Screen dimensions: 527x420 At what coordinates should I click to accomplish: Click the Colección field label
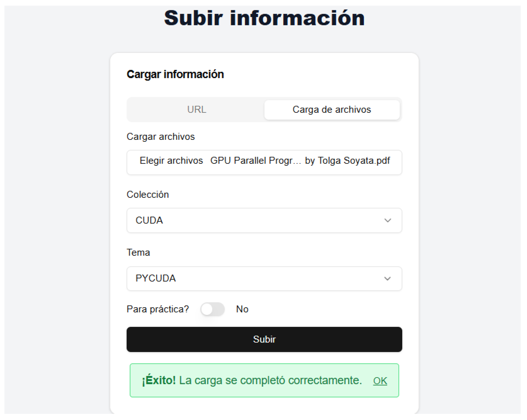[x=148, y=195]
